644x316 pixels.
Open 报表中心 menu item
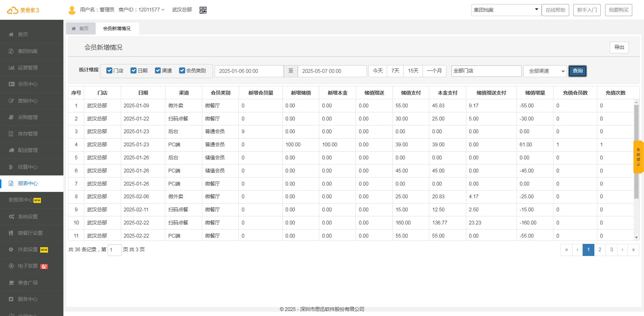coord(32,183)
